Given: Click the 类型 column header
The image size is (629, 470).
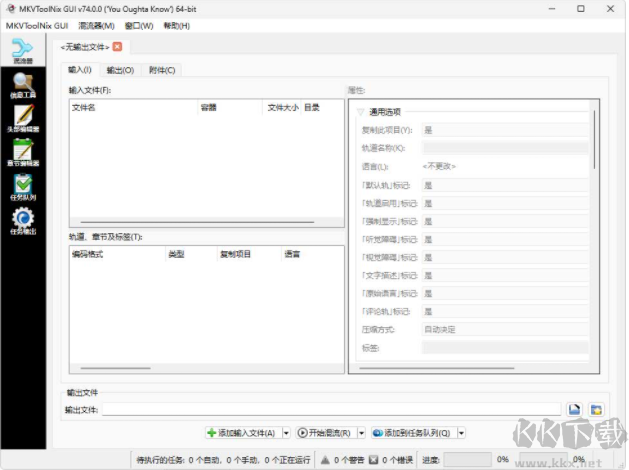Looking at the screenshot, I should click(191, 254).
